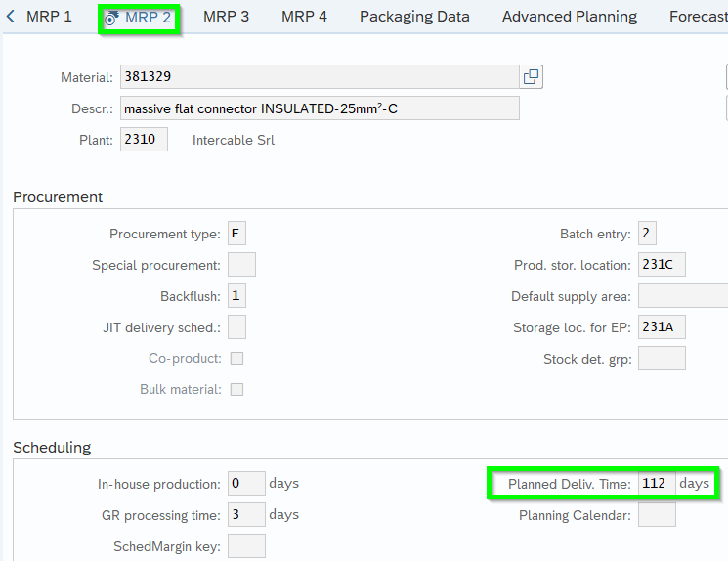Click the Default supply area field
Image resolution: width=728 pixels, height=561 pixels.
682,296
